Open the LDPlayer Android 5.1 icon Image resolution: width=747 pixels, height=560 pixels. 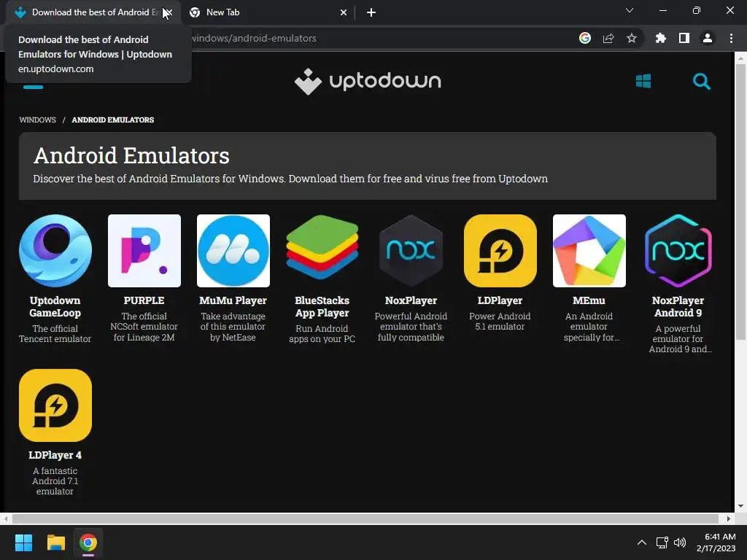[500, 251]
